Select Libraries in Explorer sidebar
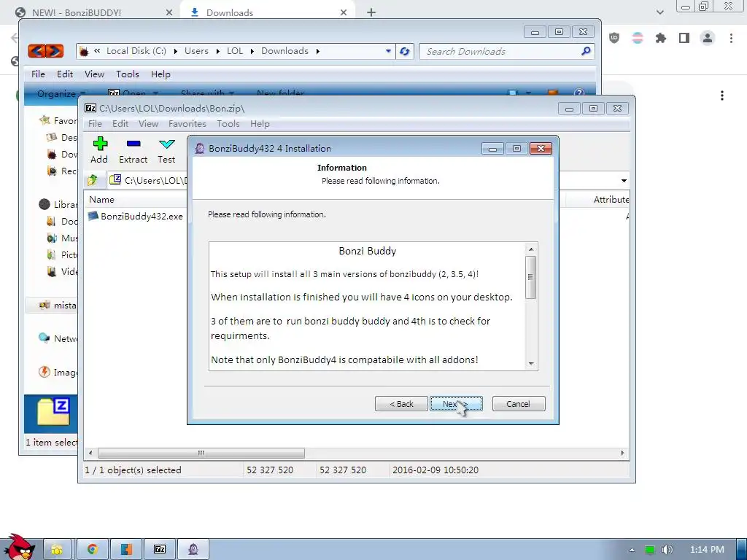 [x=58, y=204]
